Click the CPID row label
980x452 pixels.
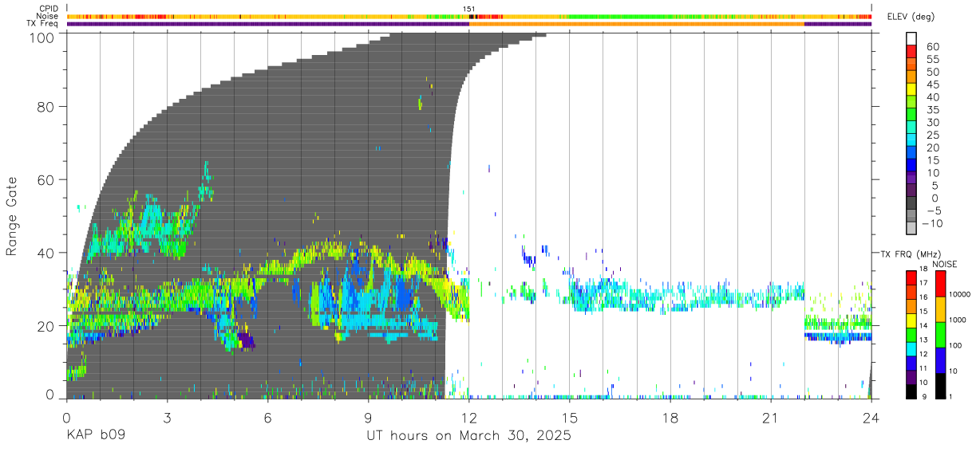48,9
